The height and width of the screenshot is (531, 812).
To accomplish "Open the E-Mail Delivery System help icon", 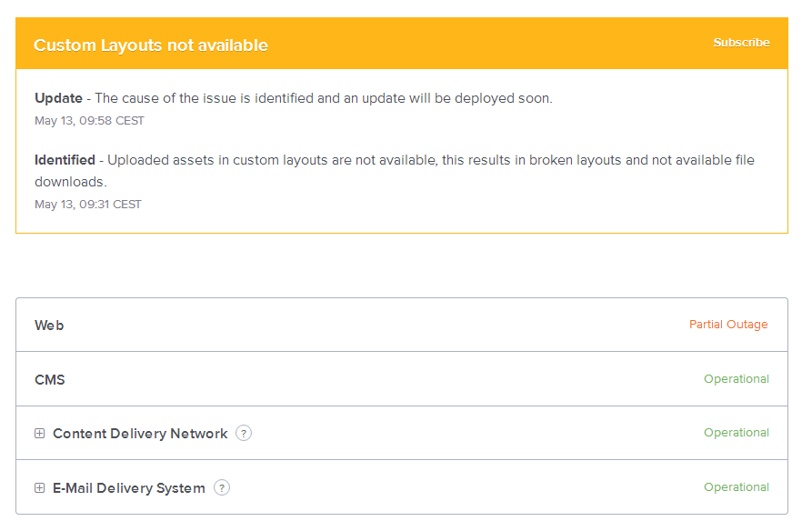I will [x=222, y=488].
